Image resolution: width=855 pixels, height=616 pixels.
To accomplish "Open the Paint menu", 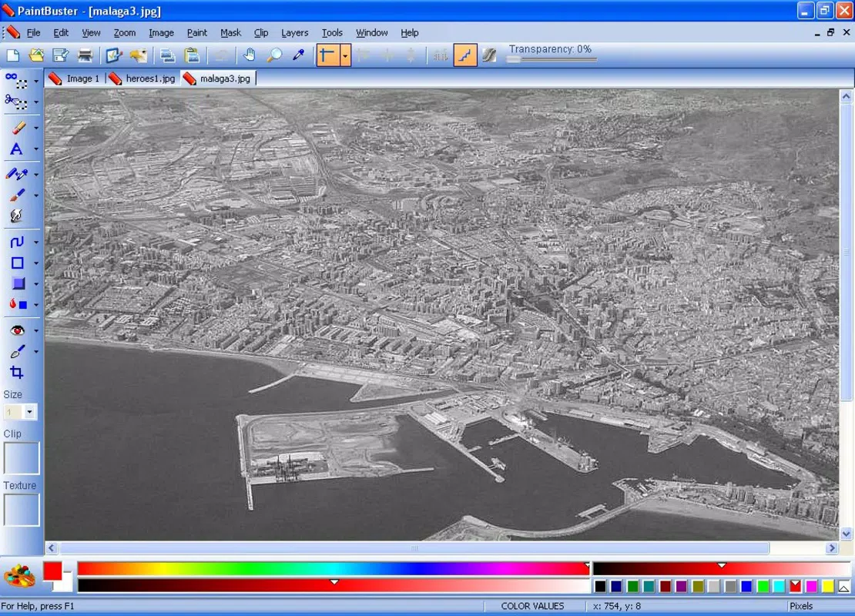I will pyautogui.click(x=197, y=32).
